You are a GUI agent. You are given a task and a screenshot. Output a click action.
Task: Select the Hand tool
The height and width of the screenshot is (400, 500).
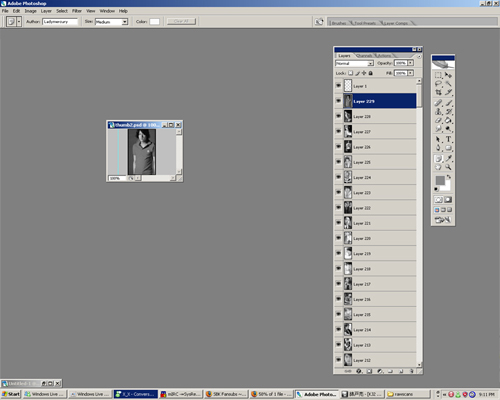(x=438, y=167)
